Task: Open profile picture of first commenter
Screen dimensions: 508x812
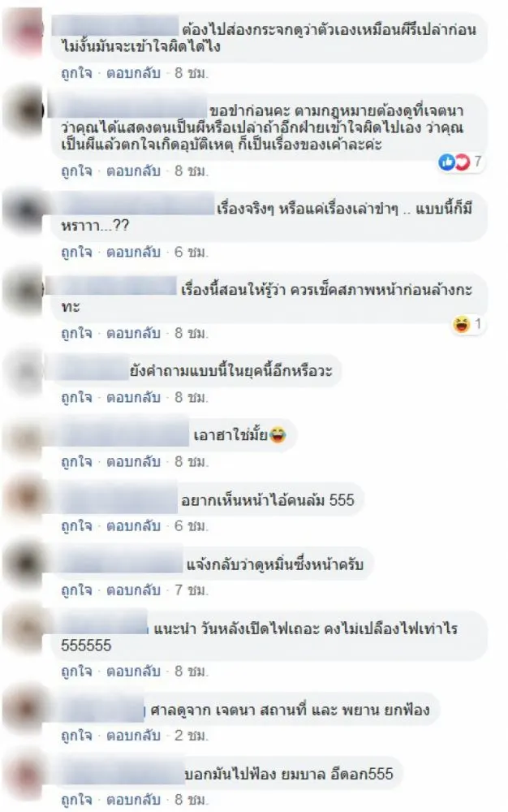Action: tap(22, 28)
